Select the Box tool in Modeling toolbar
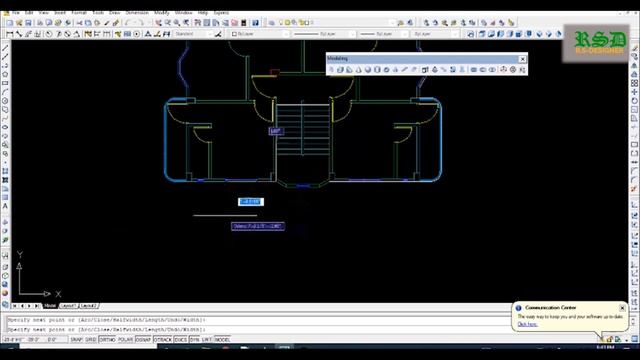Screen dimensions: 640x360 340,70
